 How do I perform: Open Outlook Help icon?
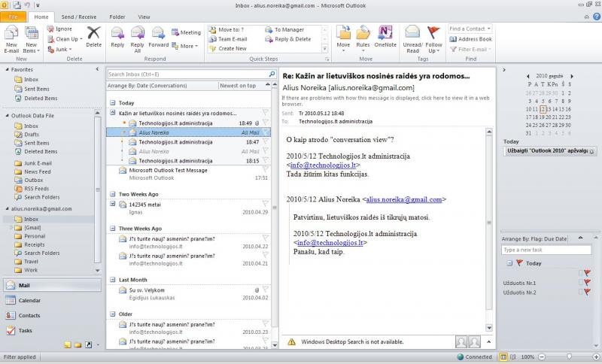pos(597,17)
